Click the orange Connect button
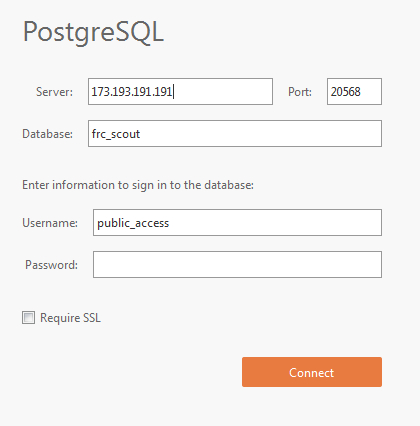 point(312,372)
